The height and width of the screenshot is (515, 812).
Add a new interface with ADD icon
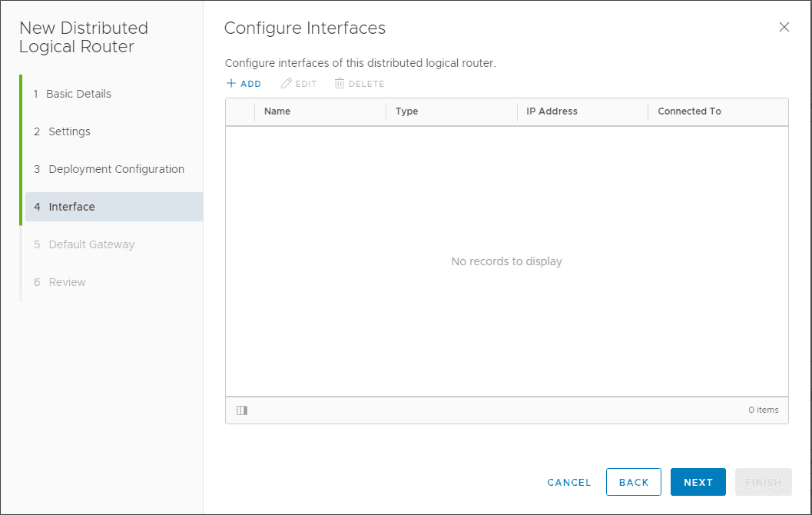coord(244,83)
